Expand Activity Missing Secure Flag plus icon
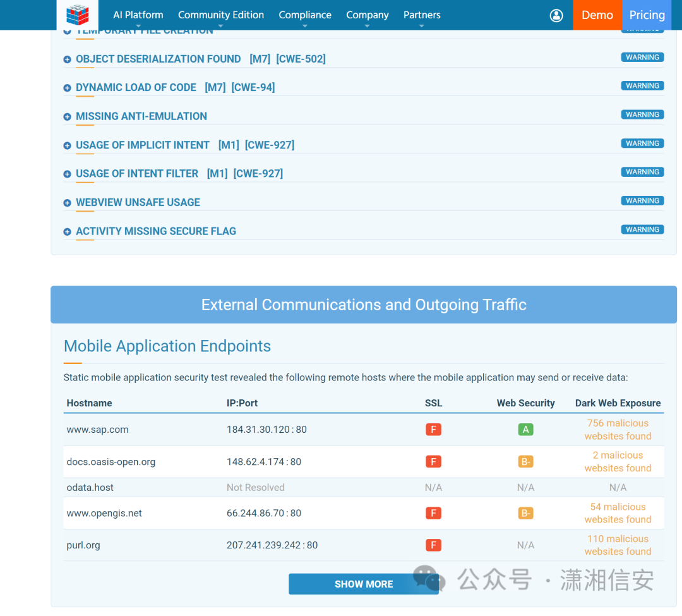Image resolution: width=682 pixels, height=616 pixels. click(67, 231)
